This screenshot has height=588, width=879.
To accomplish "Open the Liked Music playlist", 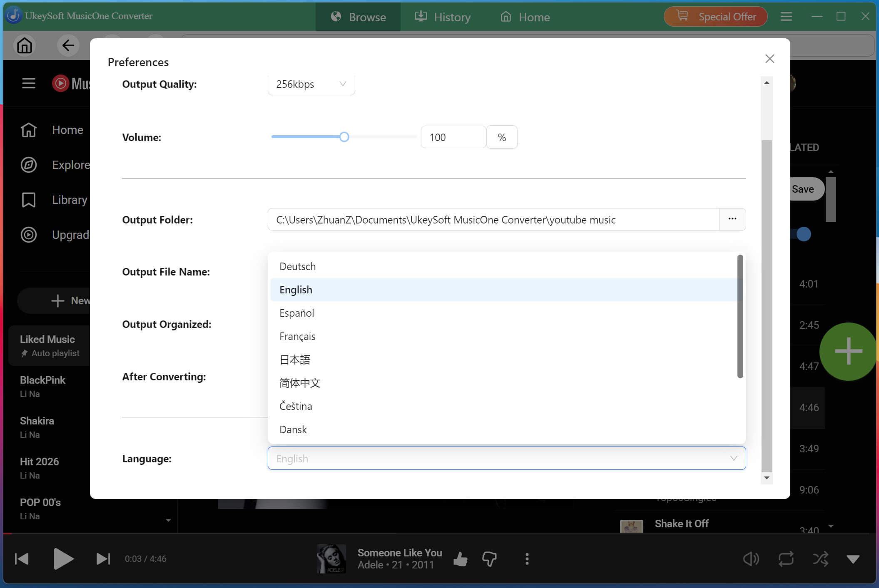I will 49,345.
